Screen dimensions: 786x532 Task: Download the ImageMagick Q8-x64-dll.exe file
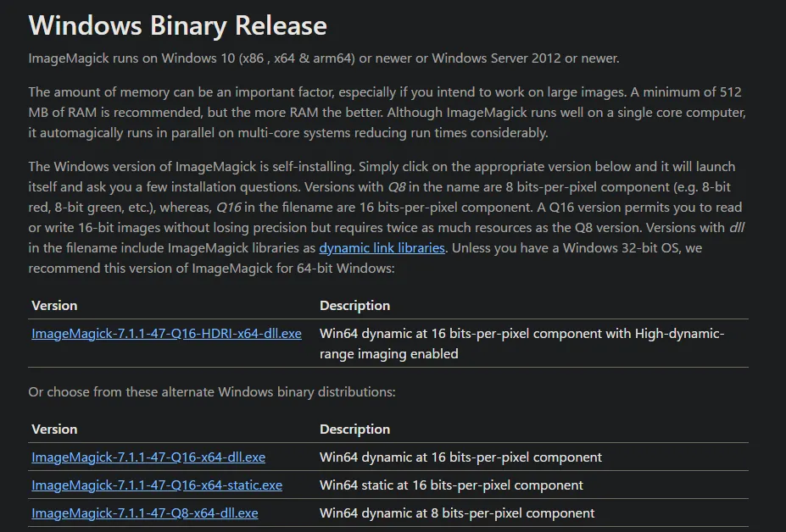coord(145,513)
